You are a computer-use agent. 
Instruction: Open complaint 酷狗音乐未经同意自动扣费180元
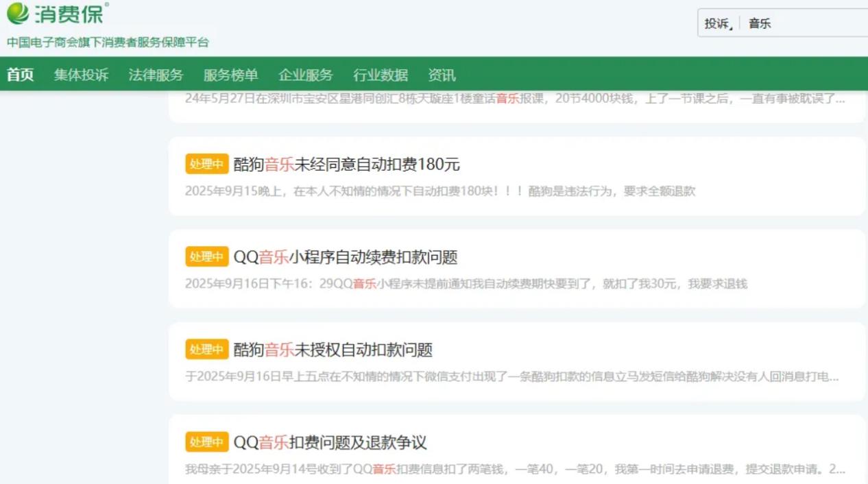point(347,165)
